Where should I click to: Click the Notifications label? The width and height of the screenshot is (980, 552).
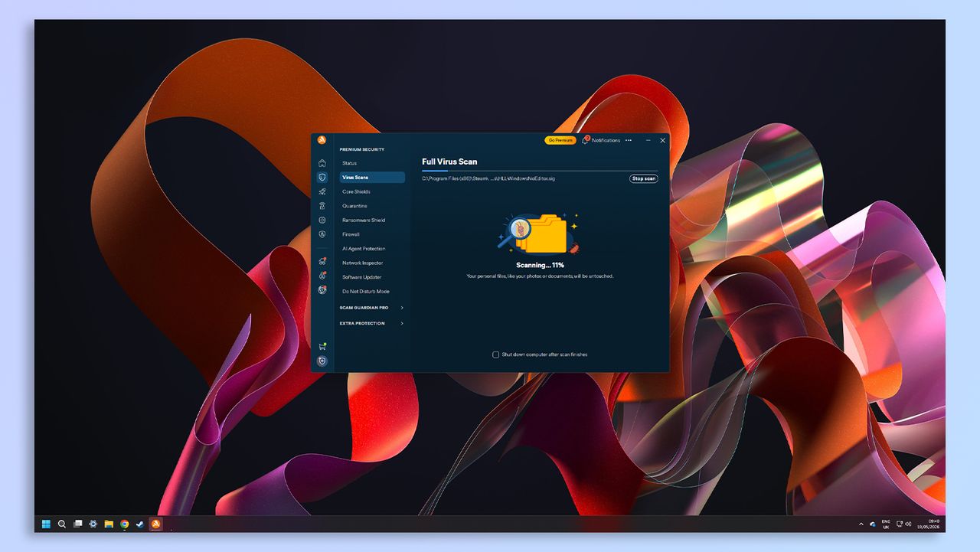coord(606,140)
